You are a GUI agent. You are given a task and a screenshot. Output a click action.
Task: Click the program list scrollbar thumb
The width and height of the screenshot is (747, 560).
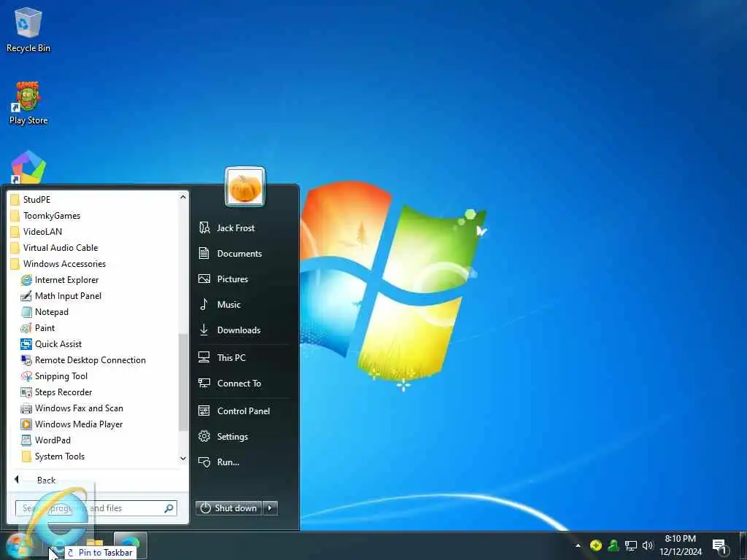pos(183,382)
